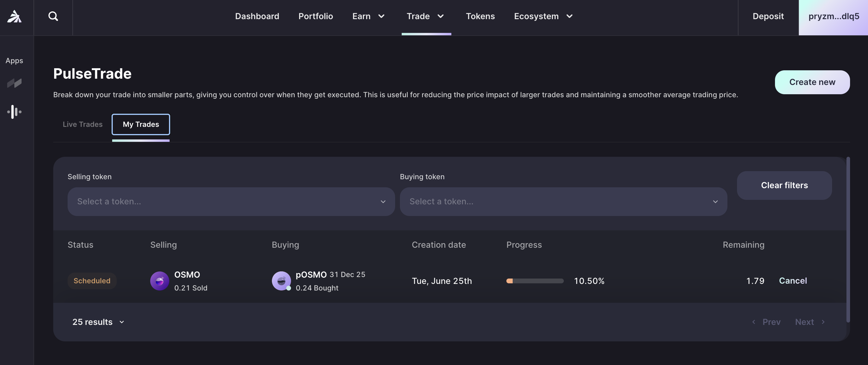This screenshot has height=365, width=868.
Task: Open the first app icon in sidebar
Action: 14,83
